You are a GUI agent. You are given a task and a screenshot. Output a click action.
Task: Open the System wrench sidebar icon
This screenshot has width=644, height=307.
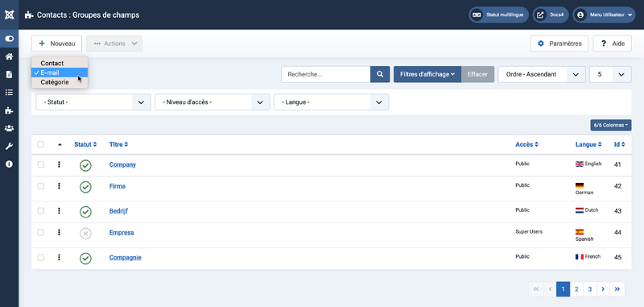tap(9, 147)
